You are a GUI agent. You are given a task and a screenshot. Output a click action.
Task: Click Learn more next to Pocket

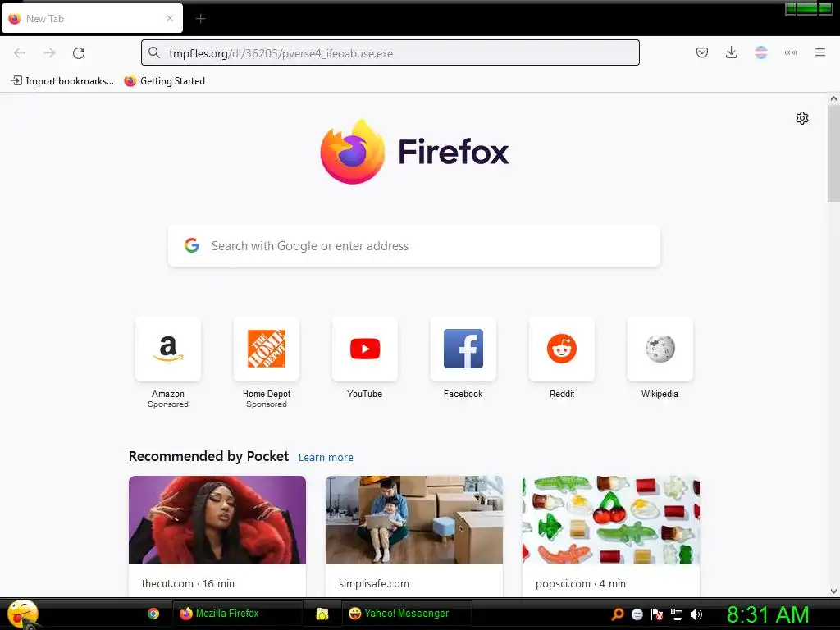[326, 458]
